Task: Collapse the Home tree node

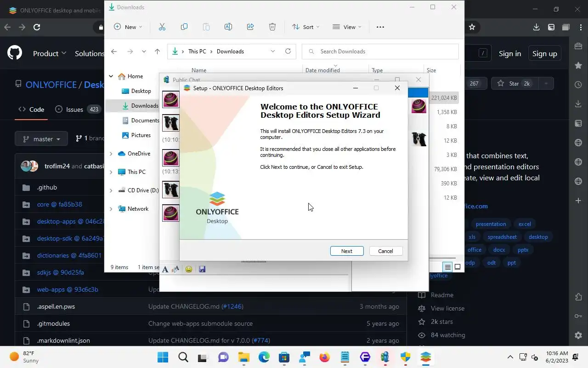Action: coord(111,76)
